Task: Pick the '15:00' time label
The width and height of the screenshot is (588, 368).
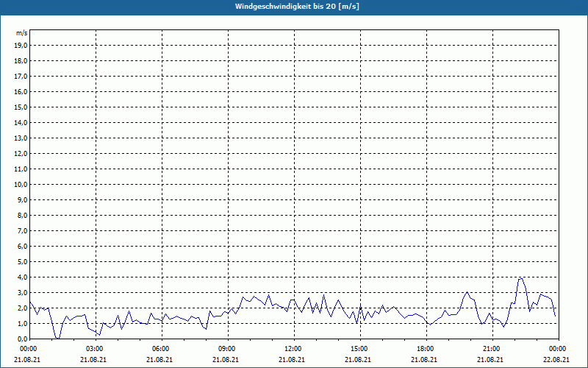Action: click(x=360, y=349)
